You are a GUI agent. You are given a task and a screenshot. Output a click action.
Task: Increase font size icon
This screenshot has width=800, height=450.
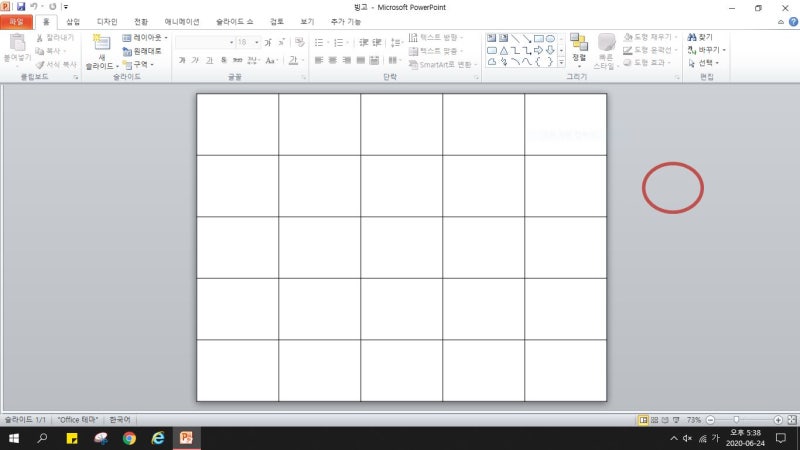[x=268, y=42]
